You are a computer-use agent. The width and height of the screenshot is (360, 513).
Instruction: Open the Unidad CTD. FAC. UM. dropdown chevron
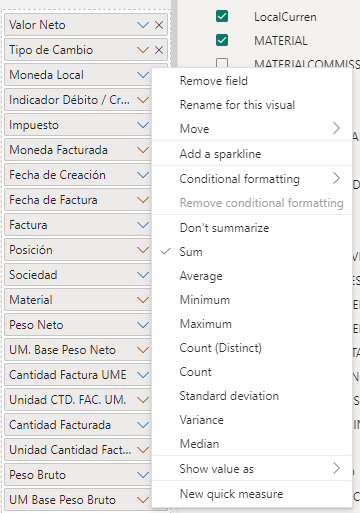click(x=143, y=400)
